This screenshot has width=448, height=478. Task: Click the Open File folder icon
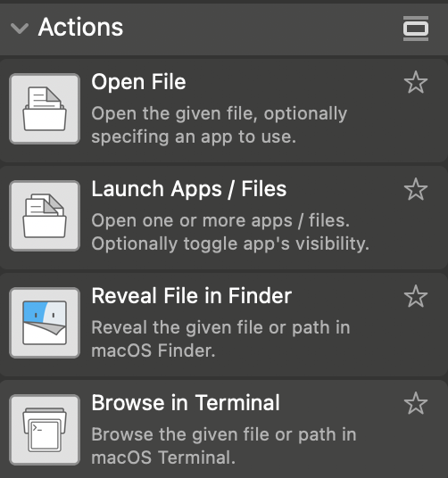coord(45,109)
